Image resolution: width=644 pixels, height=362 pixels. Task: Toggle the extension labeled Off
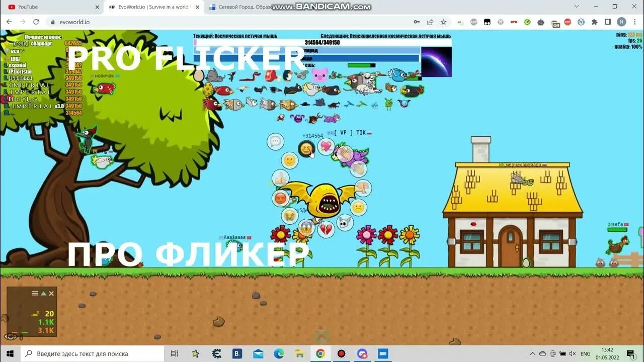pos(555,23)
